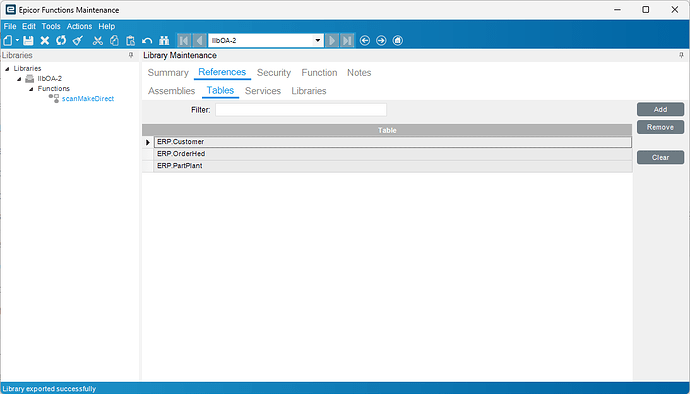This screenshot has width=690, height=394.
Task: Select the ERP.PartPlant table row
Action: [x=393, y=166]
